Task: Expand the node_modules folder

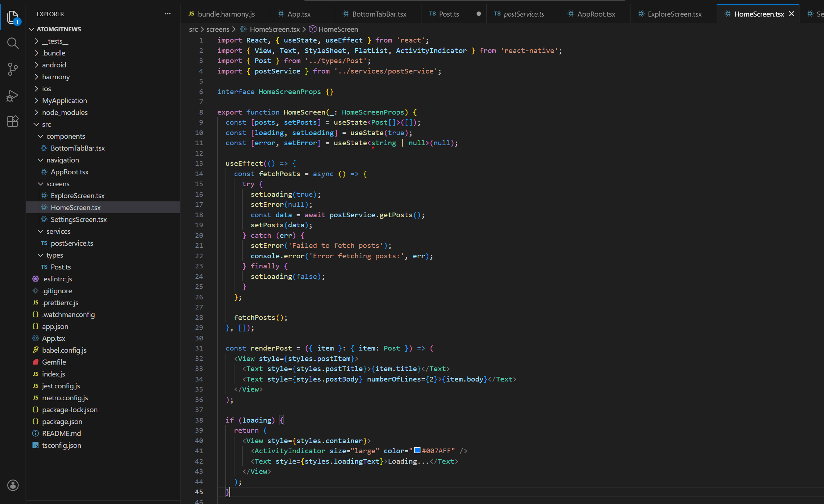Action: (x=36, y=112)
